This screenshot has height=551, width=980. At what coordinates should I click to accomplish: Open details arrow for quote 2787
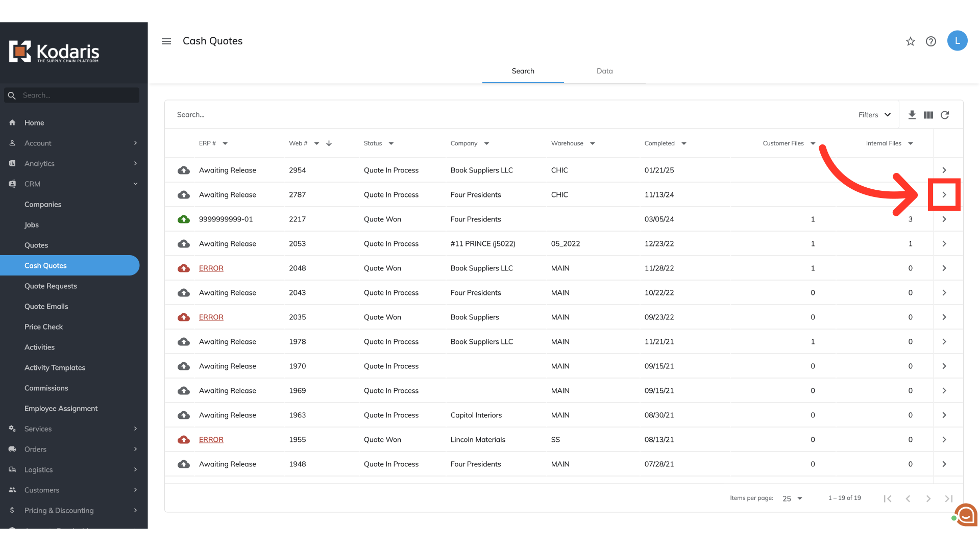[944, 195]
